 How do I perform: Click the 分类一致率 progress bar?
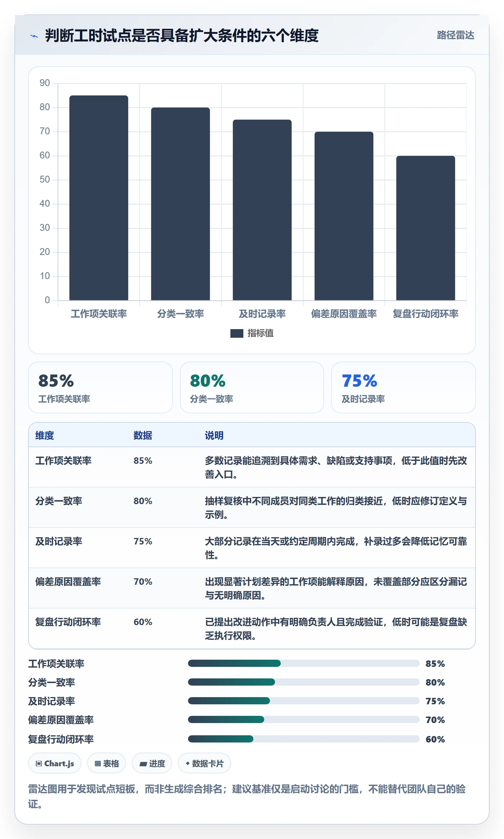(x=304, y=682)
